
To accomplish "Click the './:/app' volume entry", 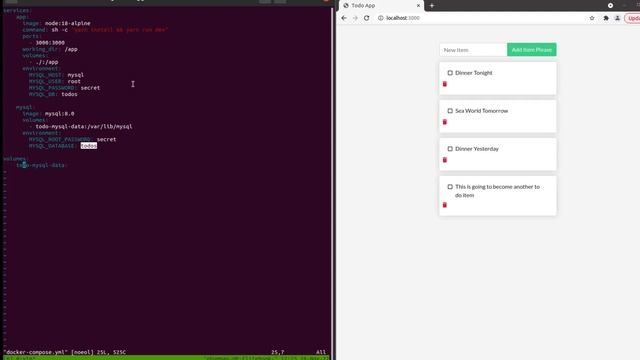I will (x=47, y=62).
